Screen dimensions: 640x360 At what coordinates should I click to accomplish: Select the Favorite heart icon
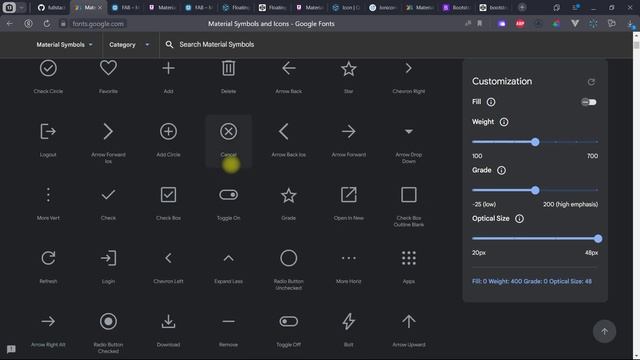tap(108, 68)
